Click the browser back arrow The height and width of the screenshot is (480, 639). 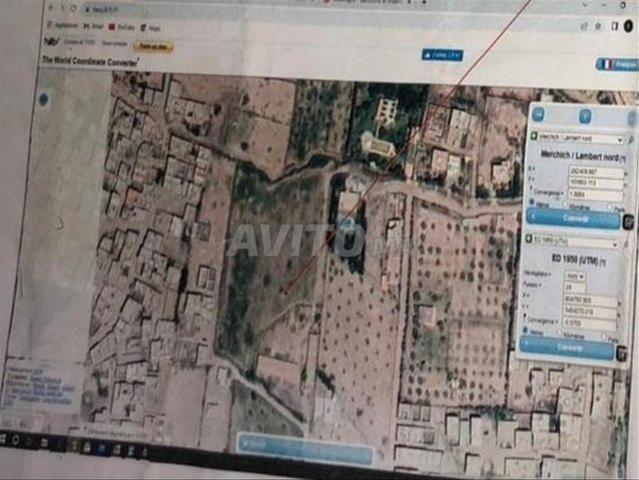[x=49, y=7]
